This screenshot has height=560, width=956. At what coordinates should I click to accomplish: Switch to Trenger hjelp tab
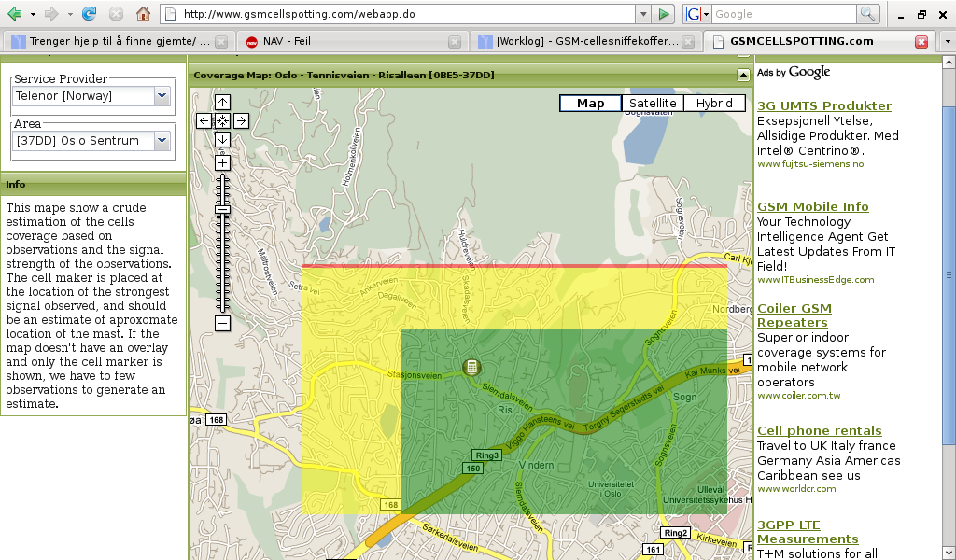click(x=119, y=41)
